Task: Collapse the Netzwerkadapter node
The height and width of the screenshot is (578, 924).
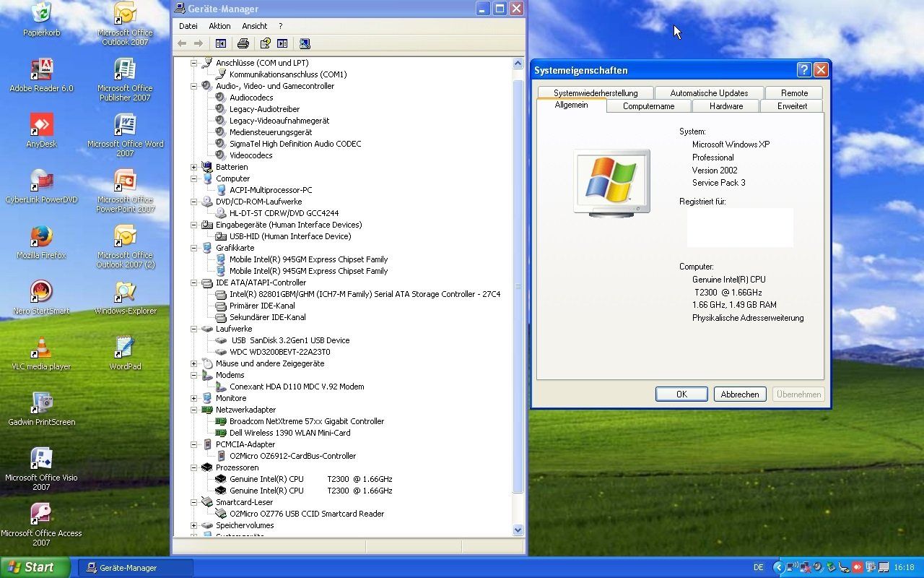Action: coord(193,410)
